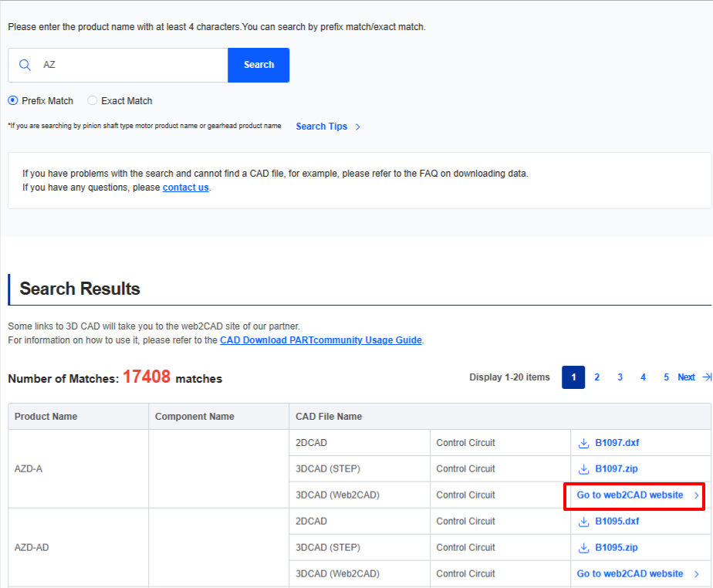
Task: Open CAD Download PARTcommunity Usage Guide link
Action: point(321,340)
